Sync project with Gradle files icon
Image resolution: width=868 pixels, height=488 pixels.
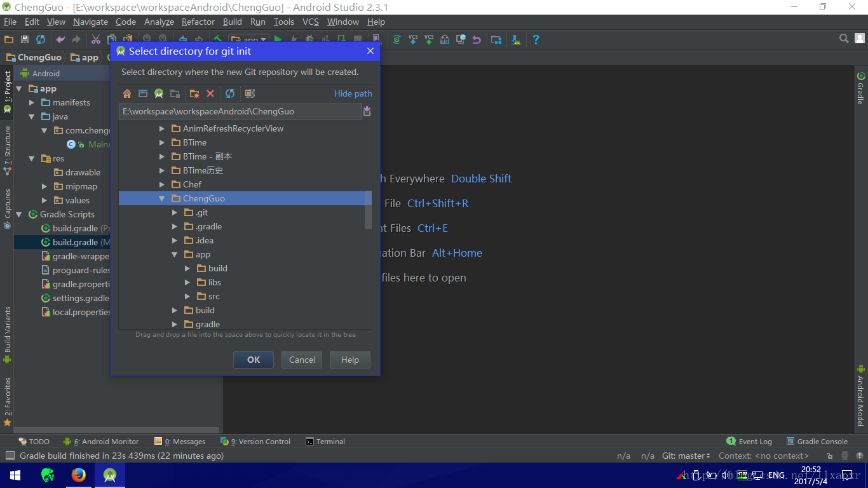click(397, 39)
